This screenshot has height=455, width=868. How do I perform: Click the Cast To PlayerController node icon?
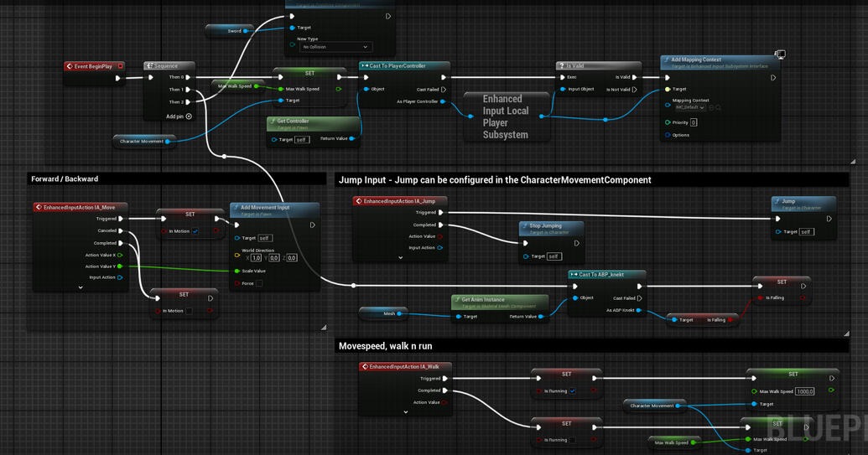(365, 66)
